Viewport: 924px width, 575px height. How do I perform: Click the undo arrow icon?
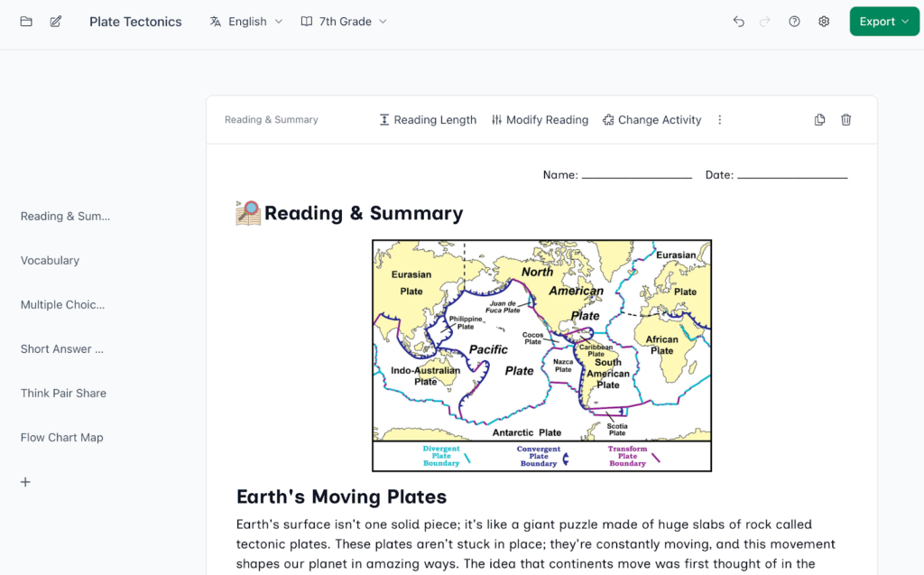pos(739,22)
